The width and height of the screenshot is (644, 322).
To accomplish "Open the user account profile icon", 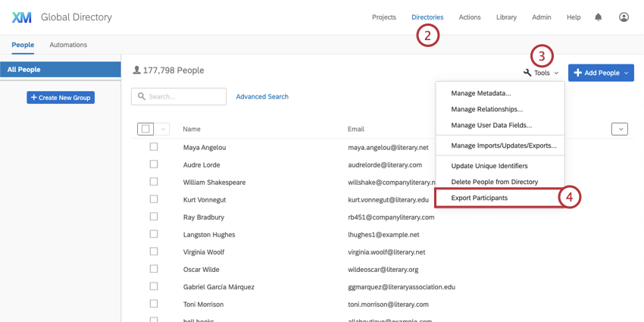I will pos(624,17).
